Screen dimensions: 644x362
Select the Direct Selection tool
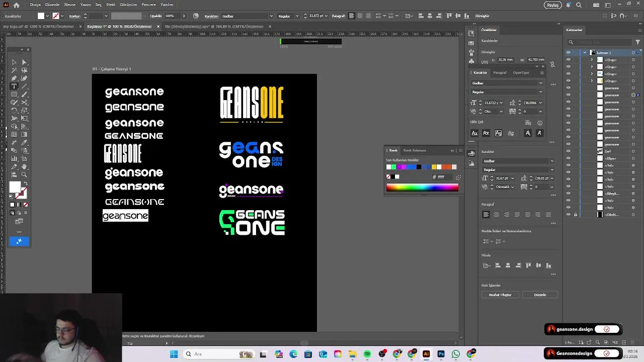[24, 62]
